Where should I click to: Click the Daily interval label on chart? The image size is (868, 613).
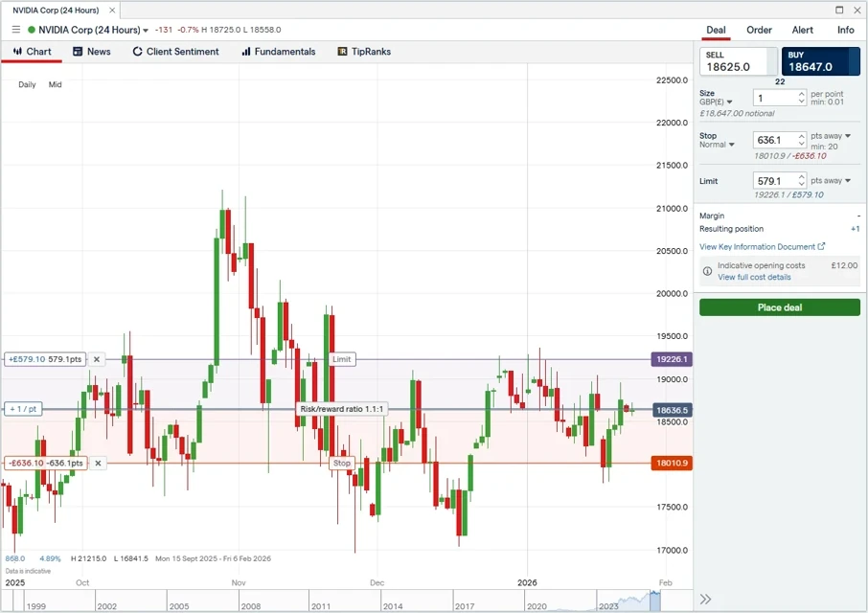[x=27, y=84]
